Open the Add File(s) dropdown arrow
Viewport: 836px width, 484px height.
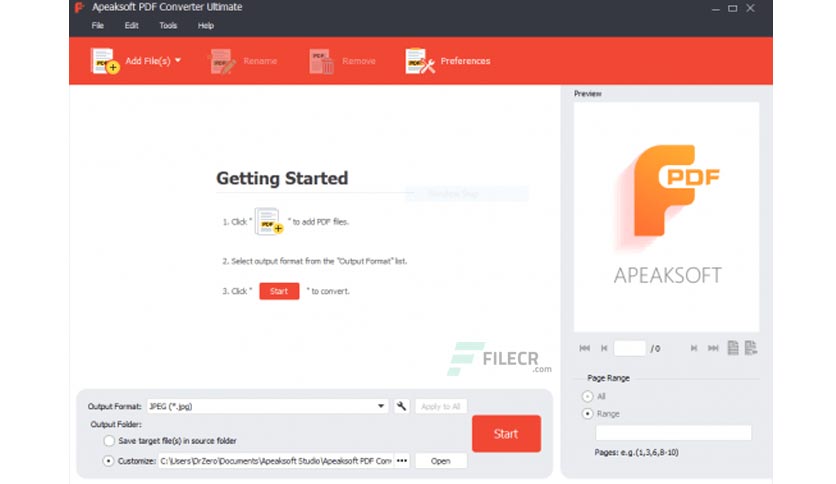178,60
